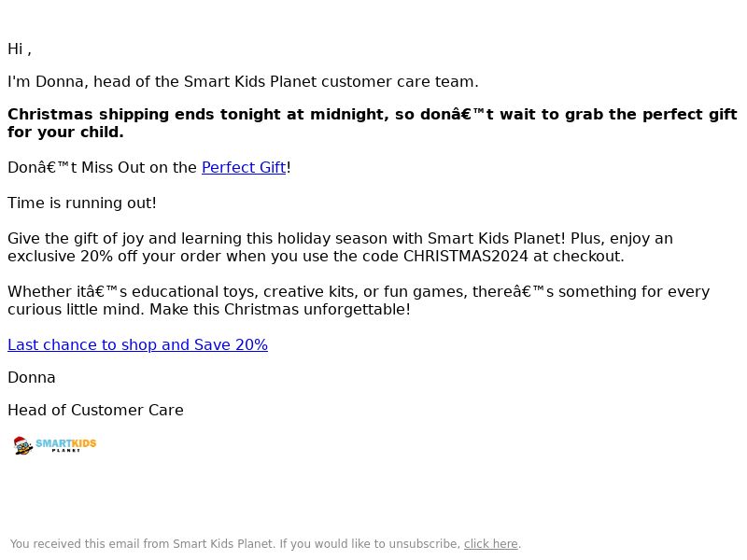Click the 'Head of Customer Care' title

[x=95, y=410]
